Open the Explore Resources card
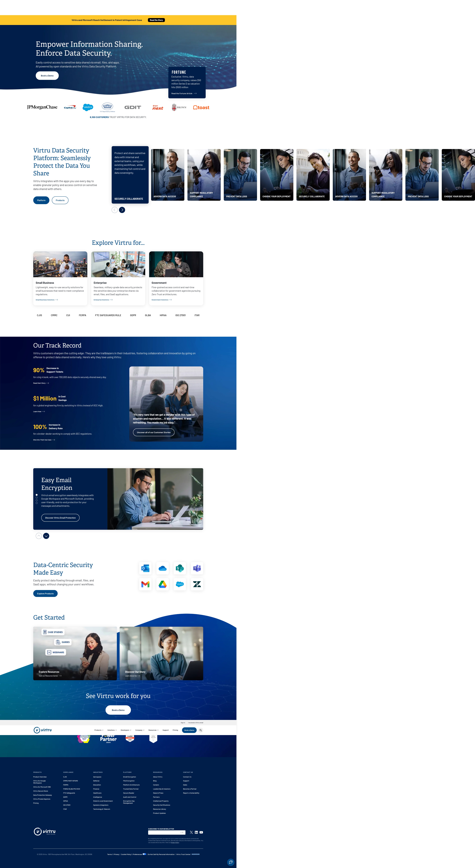The image size is (475, 868). click(x=75, y=653)
